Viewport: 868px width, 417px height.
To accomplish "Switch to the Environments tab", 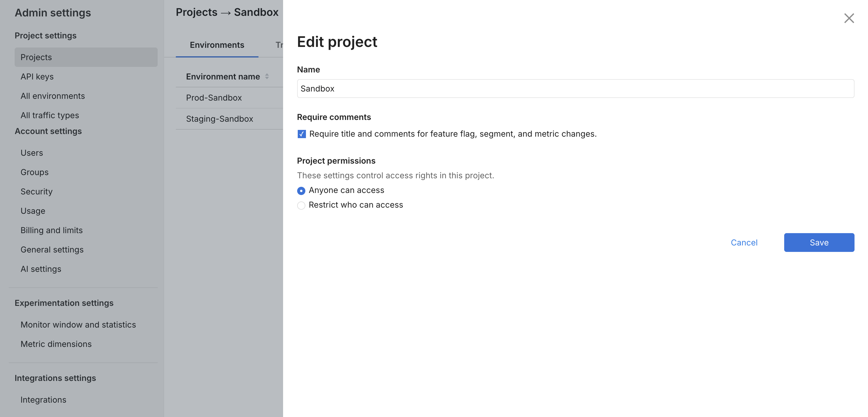I will pyautogui.click(x=217, y=45).
